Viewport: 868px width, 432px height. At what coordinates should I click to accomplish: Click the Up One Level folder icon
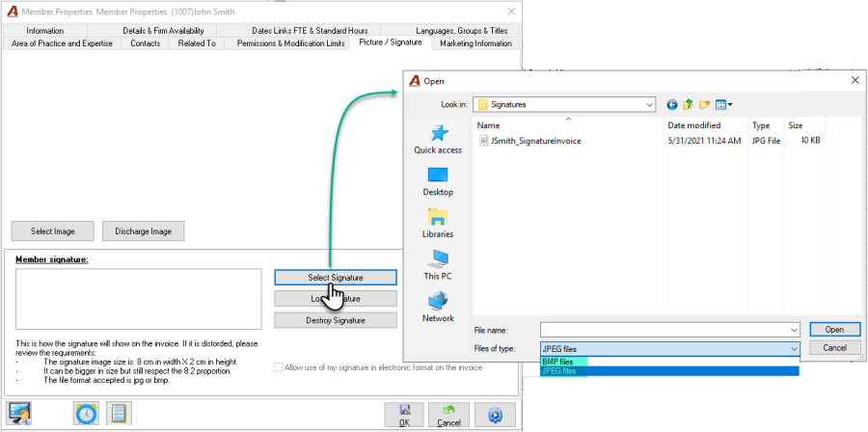688,104
